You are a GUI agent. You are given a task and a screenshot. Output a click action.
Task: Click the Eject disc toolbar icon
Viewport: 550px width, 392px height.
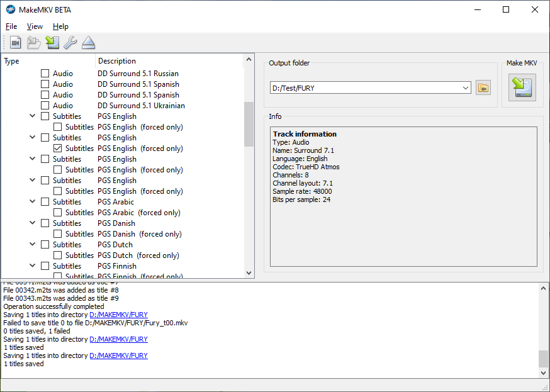[x=88, y=43]
